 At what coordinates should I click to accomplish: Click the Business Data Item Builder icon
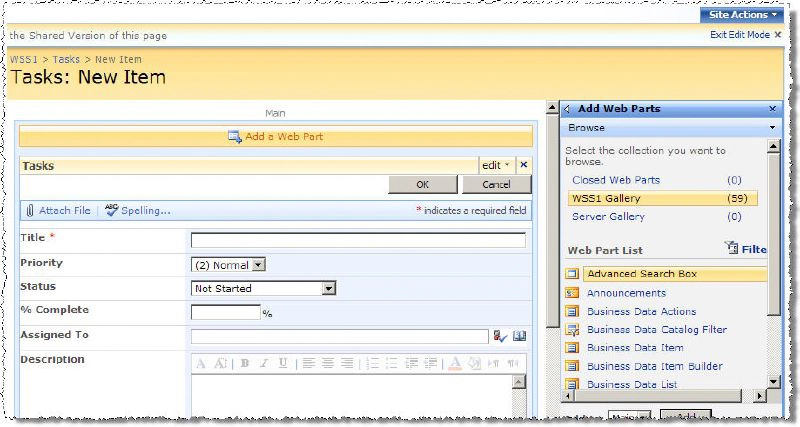point(572,366)
